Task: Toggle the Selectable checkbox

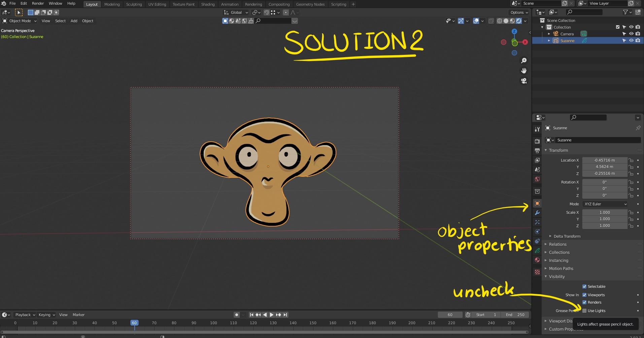Action: pos(584,286)
